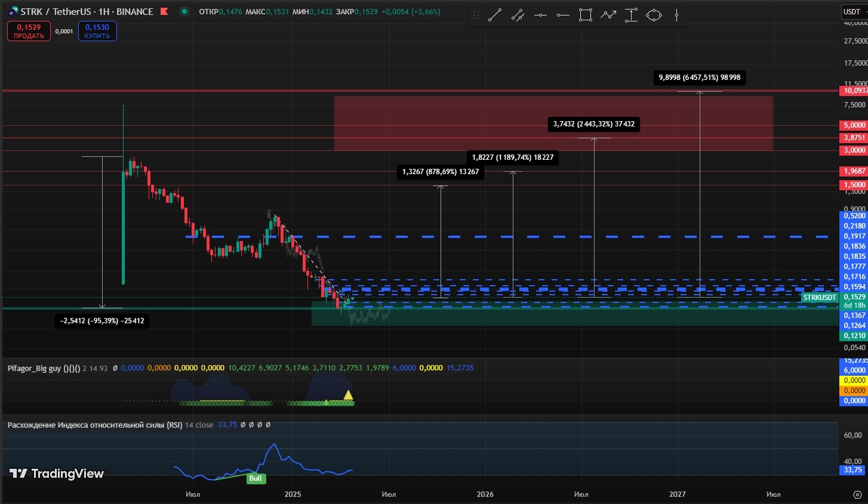Click the blue КУПИТЬ buy button
This screenshot has width=868, height=504.
97,31
